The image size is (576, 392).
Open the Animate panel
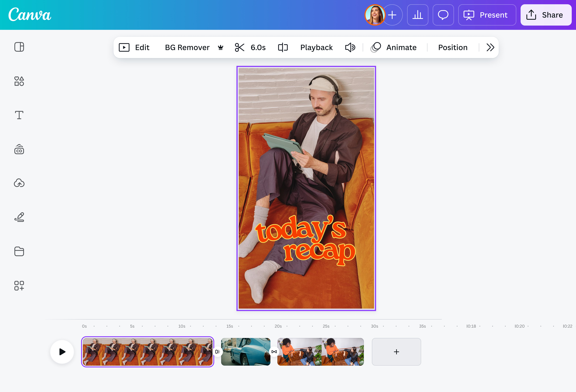click(x=394, y=47)
